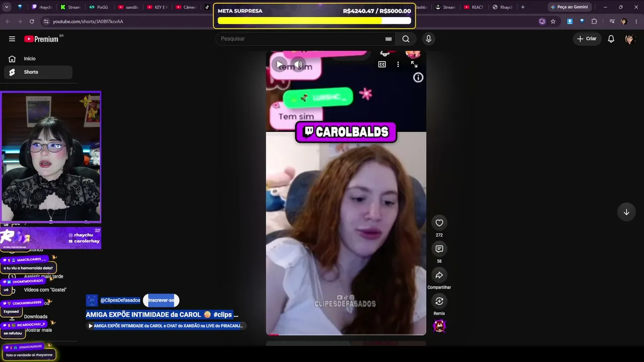
Task: Open the Short's title description
Action: (162, 315)
